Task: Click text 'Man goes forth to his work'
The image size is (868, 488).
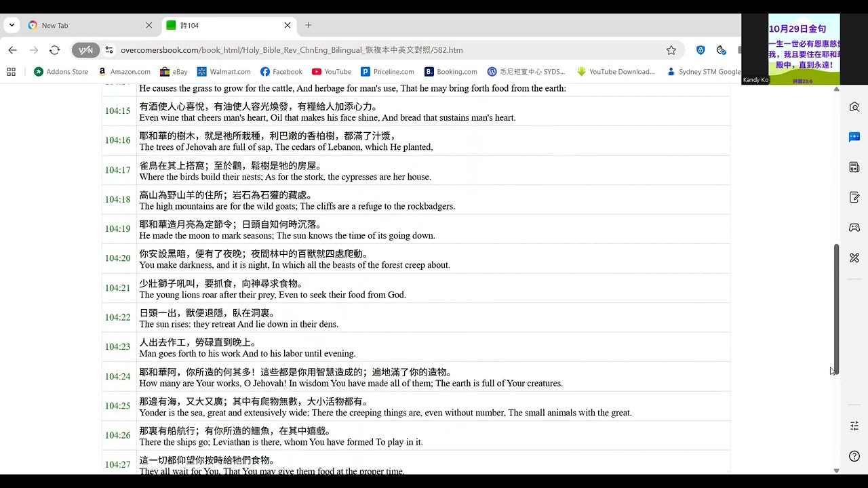Action: [189, 354]
